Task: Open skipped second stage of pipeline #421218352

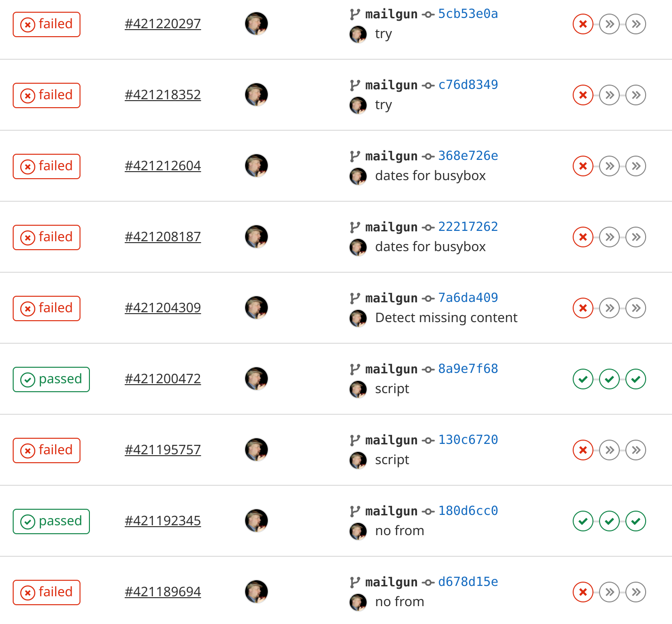Action: coord(609,95)
